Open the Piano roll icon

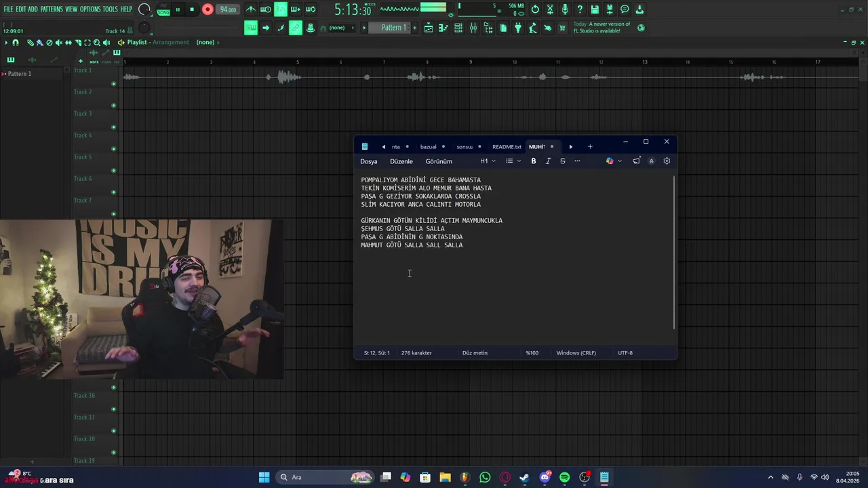click(443, 28)
